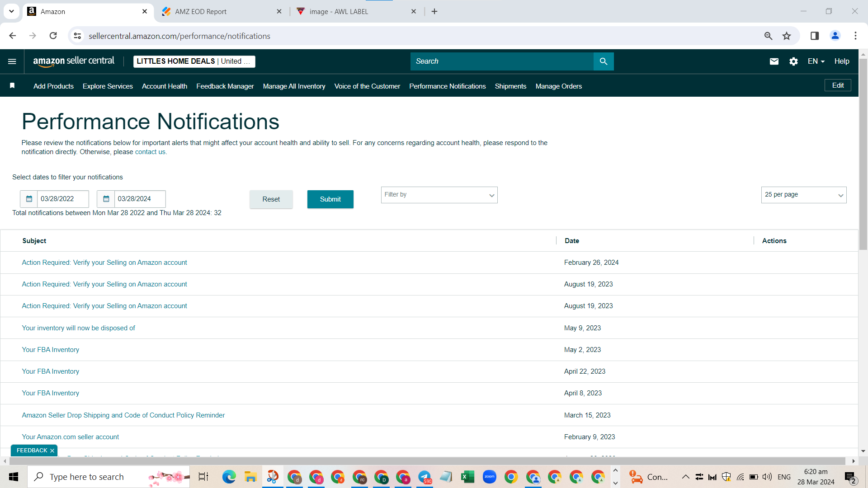Click the Seller Central search box
The image size is (868, 488).
(502, 61)
